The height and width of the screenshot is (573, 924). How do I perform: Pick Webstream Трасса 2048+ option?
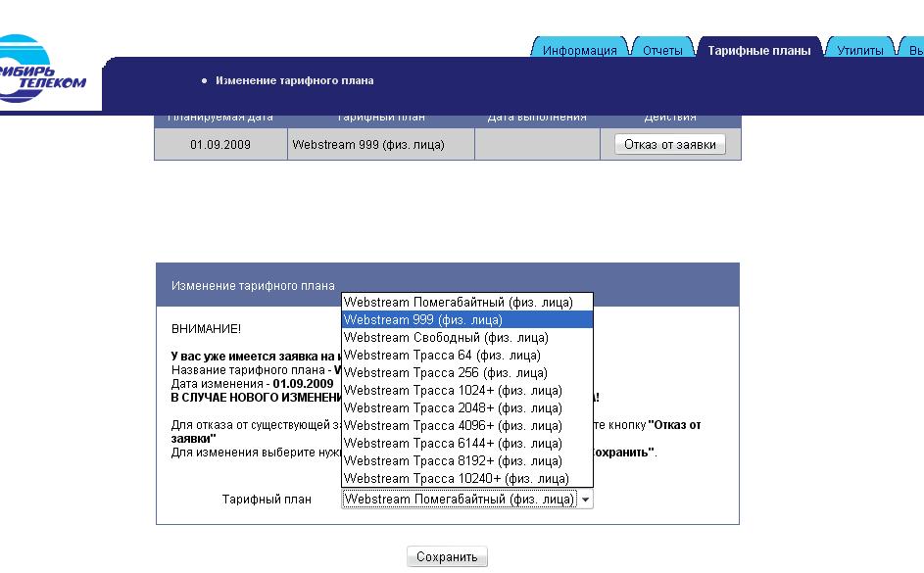[x=453, y=408]
